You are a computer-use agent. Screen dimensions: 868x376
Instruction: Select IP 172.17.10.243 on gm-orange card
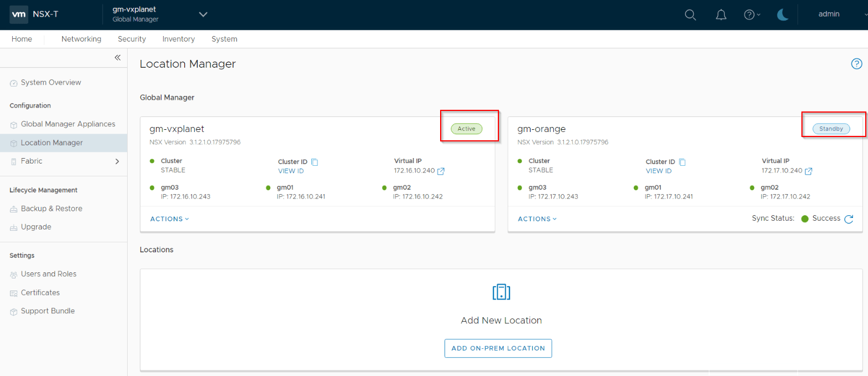tap(553, 196)
